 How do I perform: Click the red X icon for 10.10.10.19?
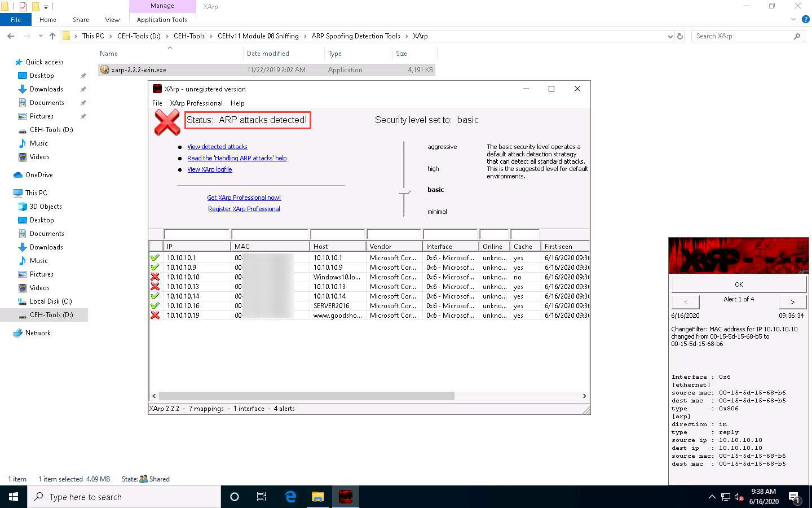[x=155, y=316]
